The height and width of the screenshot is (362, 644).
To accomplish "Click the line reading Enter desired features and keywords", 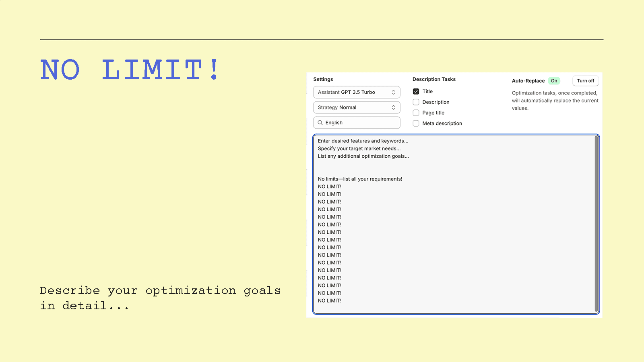I will [x=363, y=141].
